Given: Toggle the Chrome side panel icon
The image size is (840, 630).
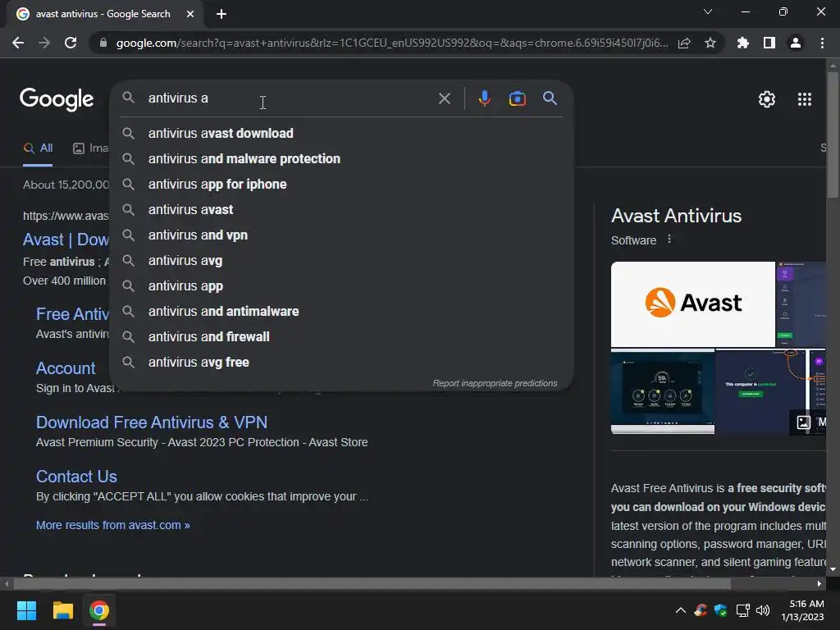Looking at the screenshot, I should point(769,43).
